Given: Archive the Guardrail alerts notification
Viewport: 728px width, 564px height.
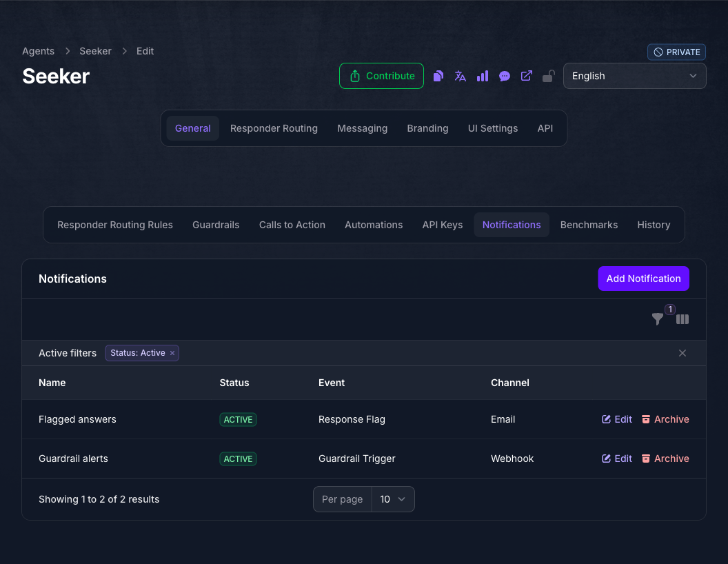Looking at the screenshot, I should point(665,459).
